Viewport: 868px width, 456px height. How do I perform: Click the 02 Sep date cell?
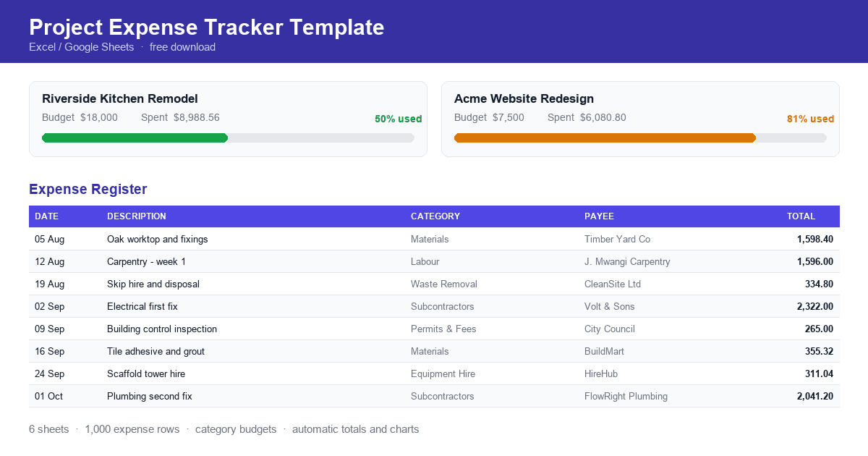(49, 306)
